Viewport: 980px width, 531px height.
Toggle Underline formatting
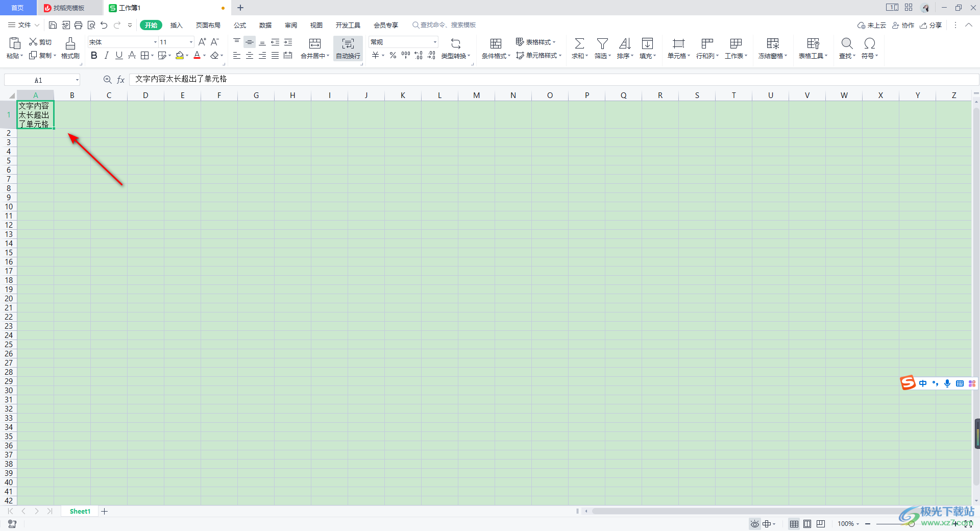[x=119, y=55]
